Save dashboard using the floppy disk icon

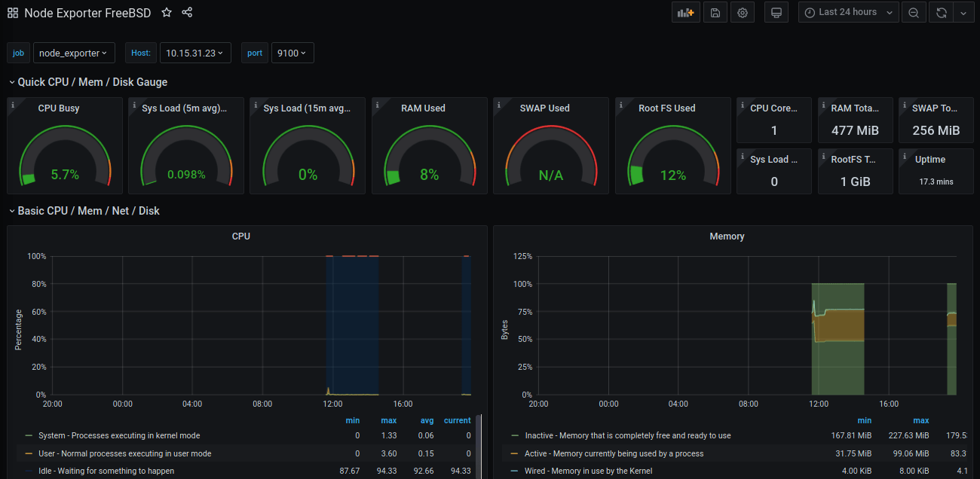[715, 12]
